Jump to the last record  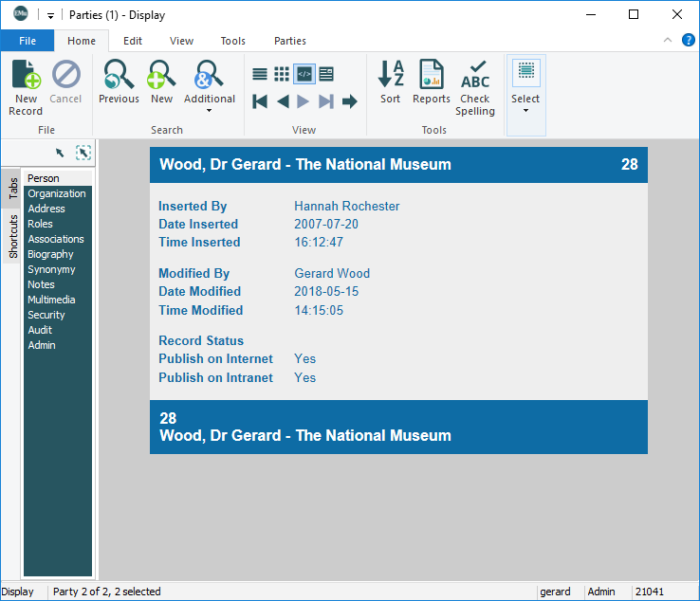[x=326, y=101]
